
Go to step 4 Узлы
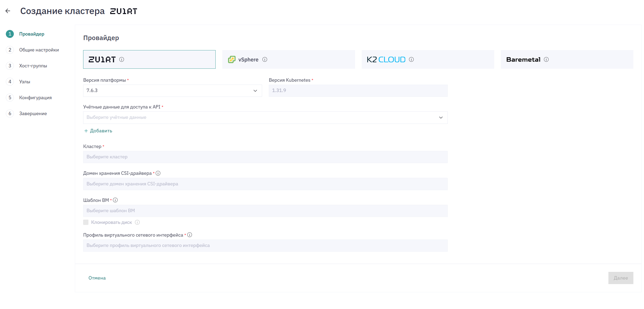point(18,82)
